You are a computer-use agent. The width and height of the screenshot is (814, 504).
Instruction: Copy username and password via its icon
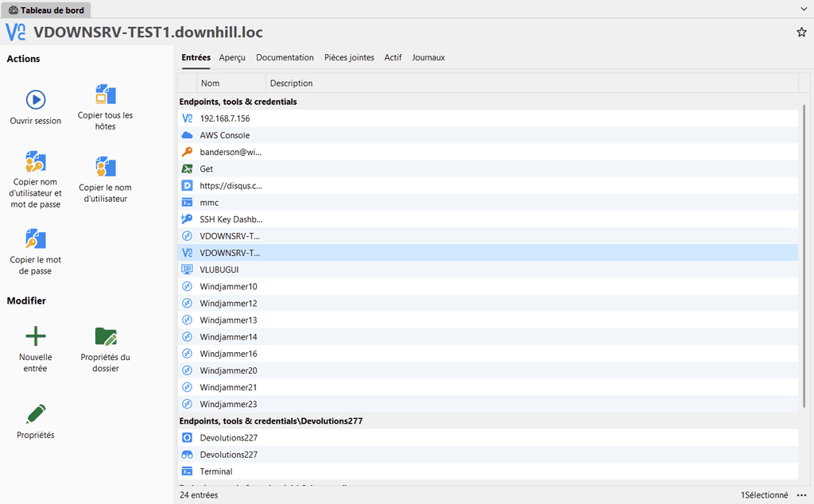pos(36,162)
